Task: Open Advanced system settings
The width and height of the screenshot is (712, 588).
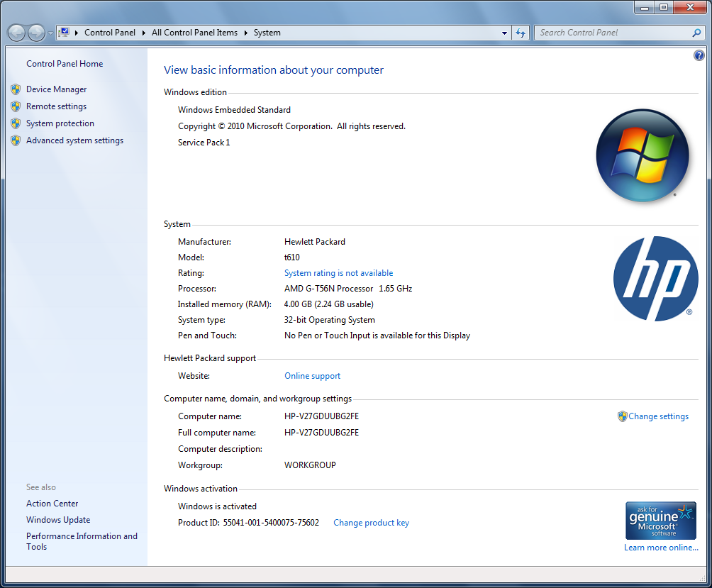Action: coord(74,140)
